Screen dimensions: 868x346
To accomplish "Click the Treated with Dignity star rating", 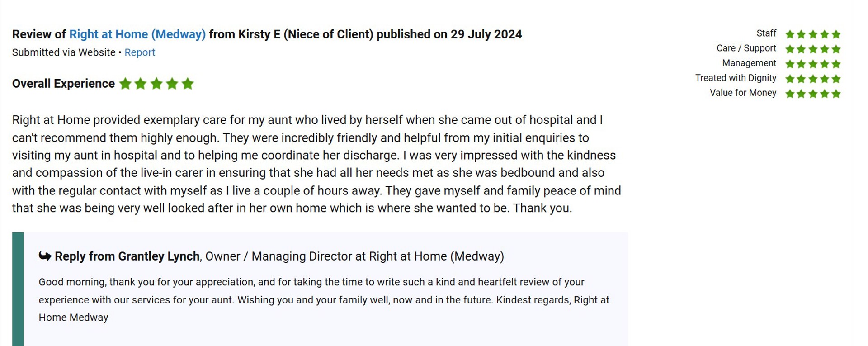I will (x=813, y=79).
